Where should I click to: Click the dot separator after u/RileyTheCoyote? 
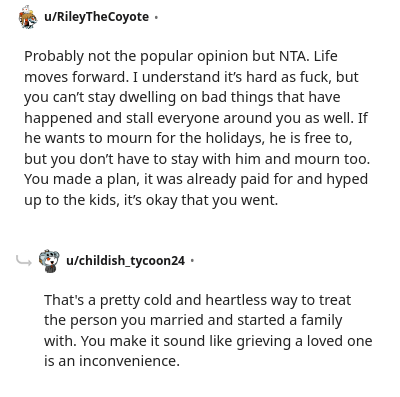click(x=156, y=17)
